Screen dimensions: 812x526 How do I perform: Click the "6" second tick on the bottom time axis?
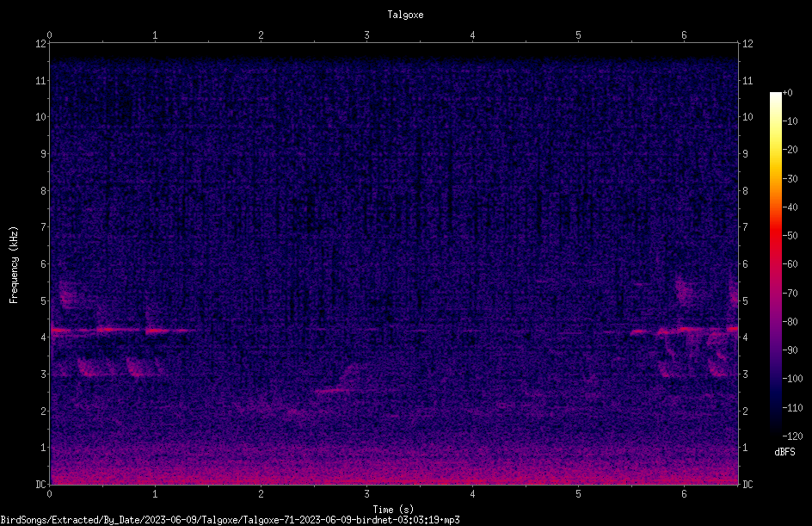pyautogui.click(x=684, y=494)
